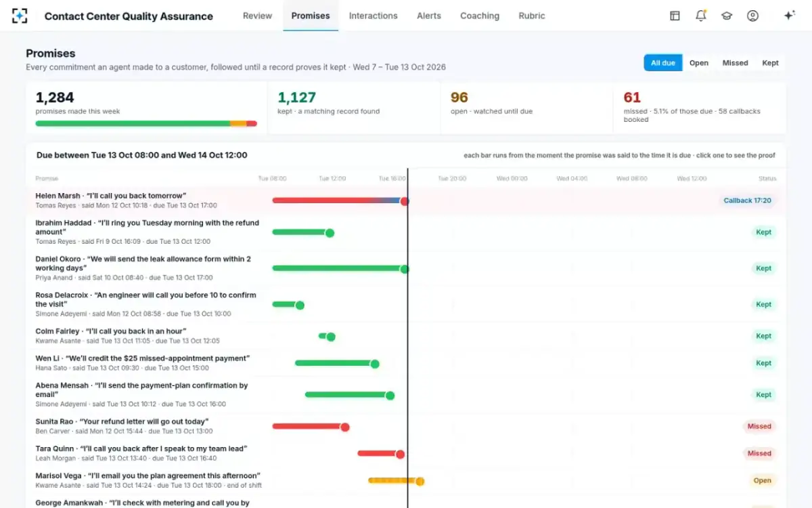This screenshot has height=508, width=812.
Task: Filter promises by Missed
Action: (x=735, y=63)
